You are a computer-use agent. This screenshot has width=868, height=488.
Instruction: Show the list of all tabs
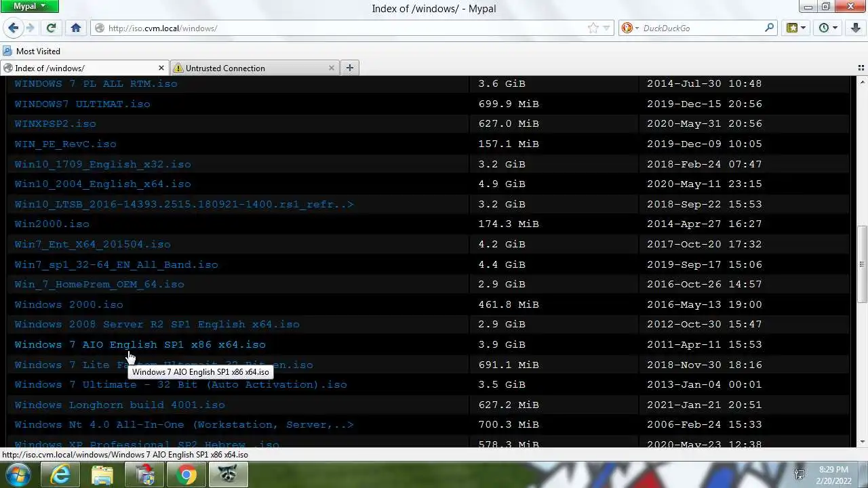[861, 68]
